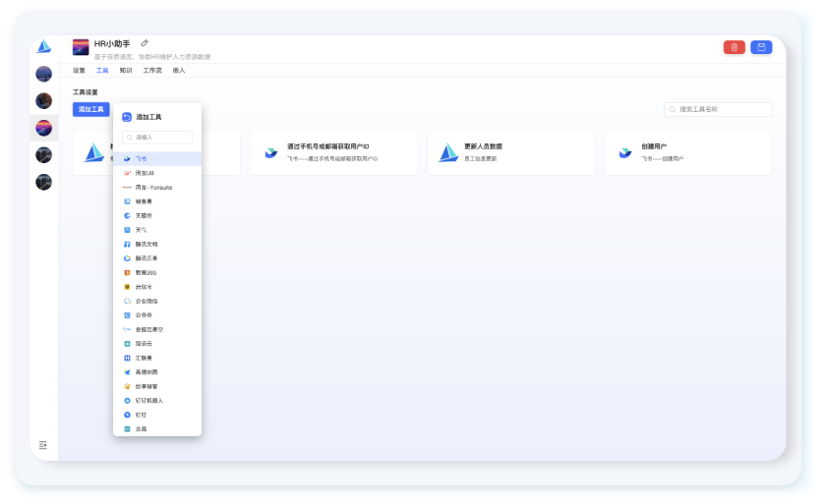Expand the sidebar using the bottom-left icon
Image resolution: width=824 pixels, height=504 pixels.
[43, 445]
